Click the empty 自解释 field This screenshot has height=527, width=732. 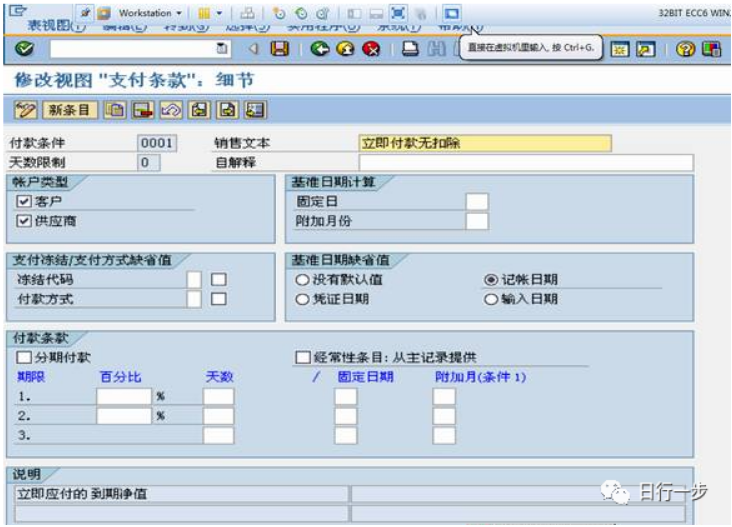click(x=526, y=162)
